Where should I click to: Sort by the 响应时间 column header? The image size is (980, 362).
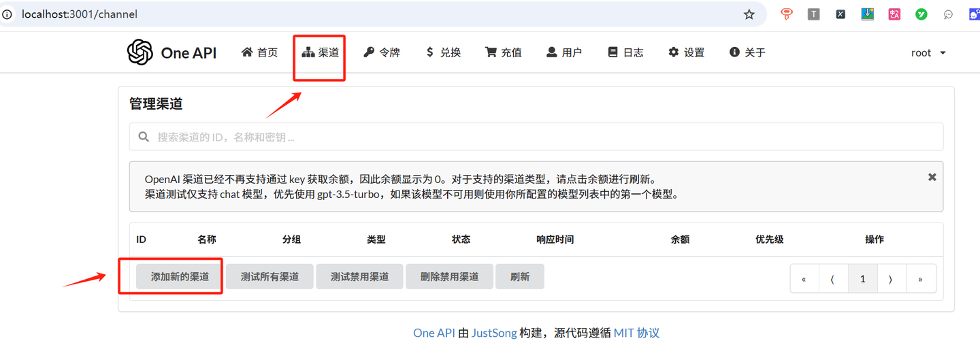click(x=555, y=240)
